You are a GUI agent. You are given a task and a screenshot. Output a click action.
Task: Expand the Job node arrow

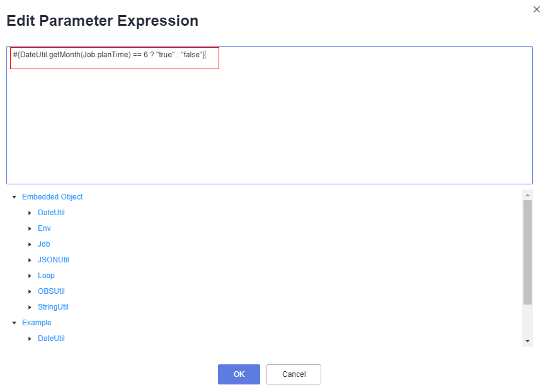point(30,244)
